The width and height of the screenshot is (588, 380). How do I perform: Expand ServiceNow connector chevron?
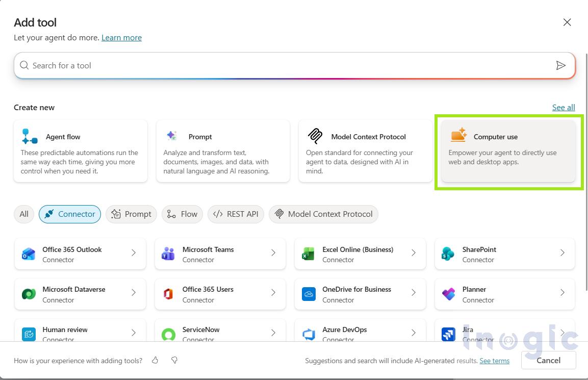tap(273, 333)
